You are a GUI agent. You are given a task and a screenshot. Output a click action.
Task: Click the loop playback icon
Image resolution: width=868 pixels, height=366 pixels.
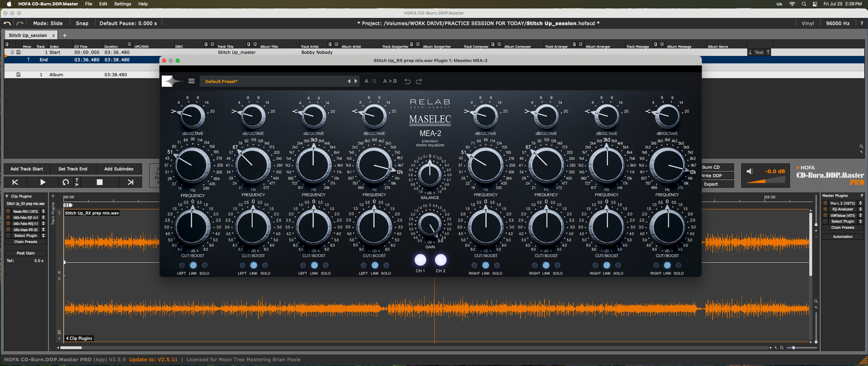pyautogui.click(x=66, y=182)
